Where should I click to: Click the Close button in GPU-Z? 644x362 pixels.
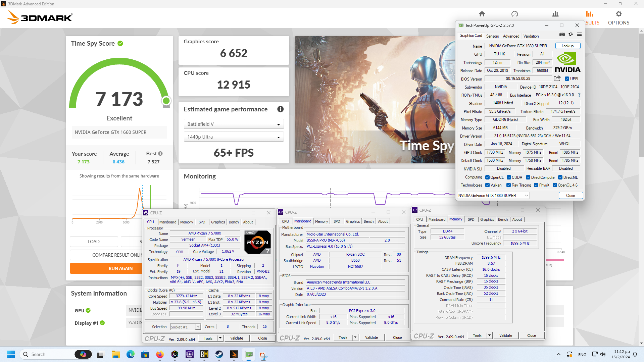[571, 196]
